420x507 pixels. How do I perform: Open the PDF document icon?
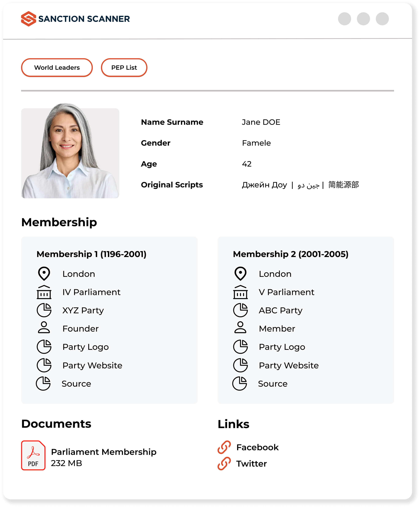tap(33, 455)
